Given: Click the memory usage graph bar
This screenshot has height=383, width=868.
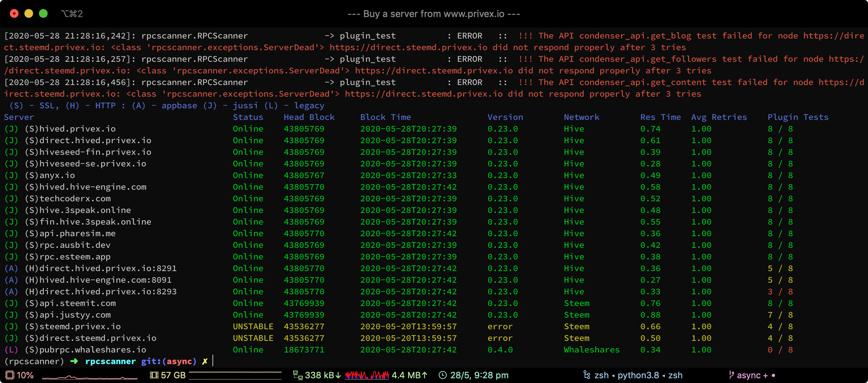Looking at the screenshot, I should click(235, 375).
